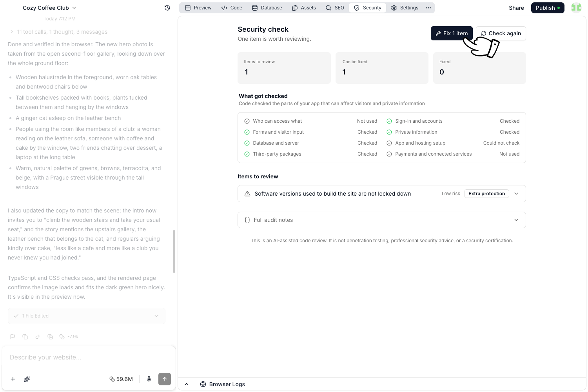Screen dimensions: 588x392
Task: Click the globe icon beside Browser Logs
Action: point(203,384)
